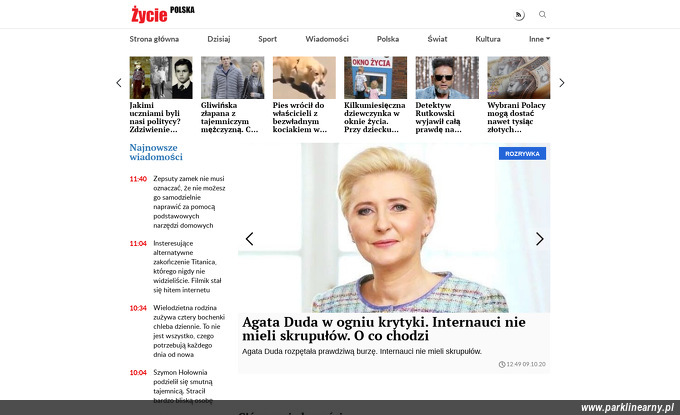
Task: Open the Gliwińska article thumbnail
Action: pos(232,78)
